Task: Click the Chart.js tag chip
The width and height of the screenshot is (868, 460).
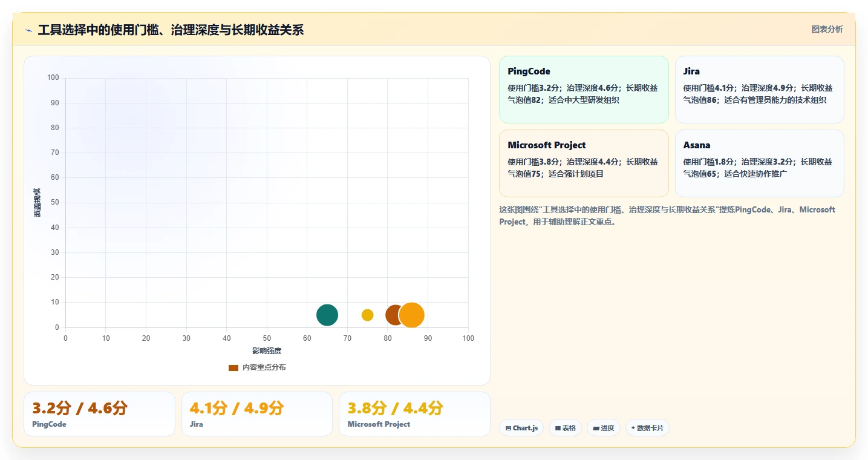Action: coord(521,428)
